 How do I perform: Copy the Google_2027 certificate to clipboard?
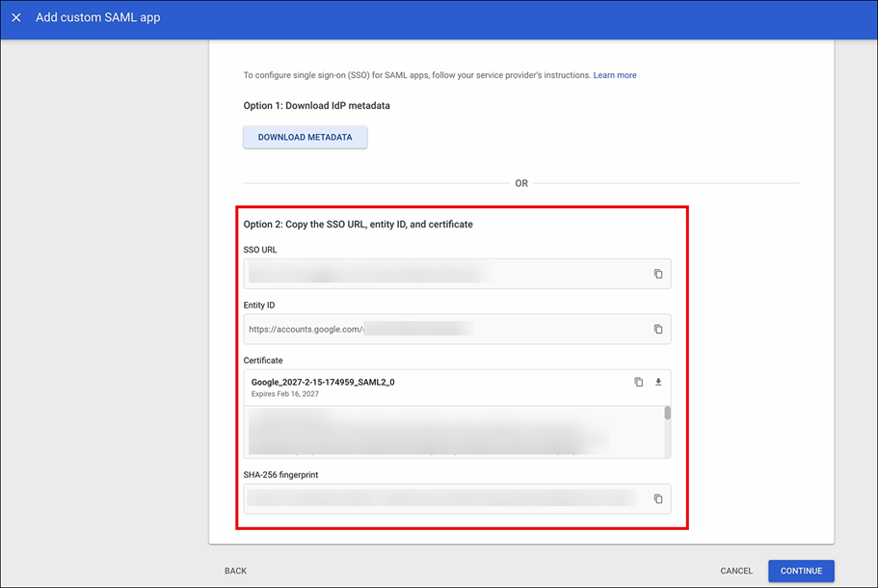tap(638, 382)
